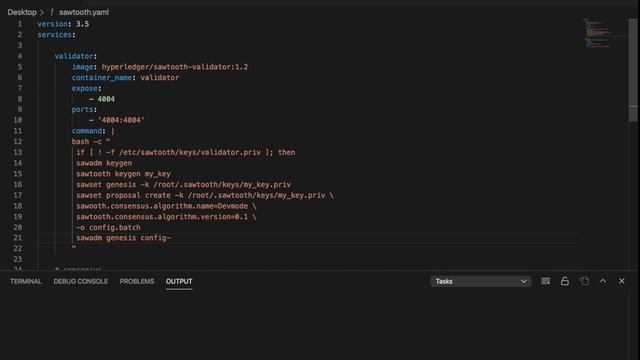640x360 pixels.
Task: Select the OUTPUT tab
Action: [179, 282]
